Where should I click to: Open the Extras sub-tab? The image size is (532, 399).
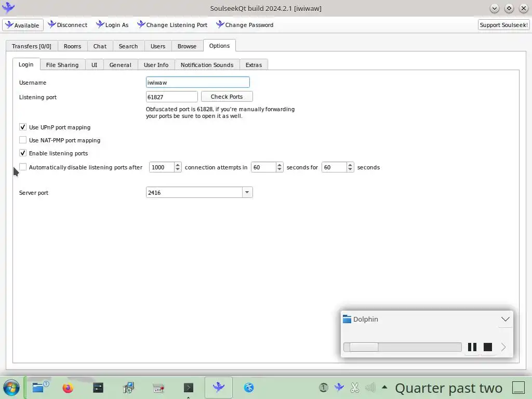tap(254, 65)
